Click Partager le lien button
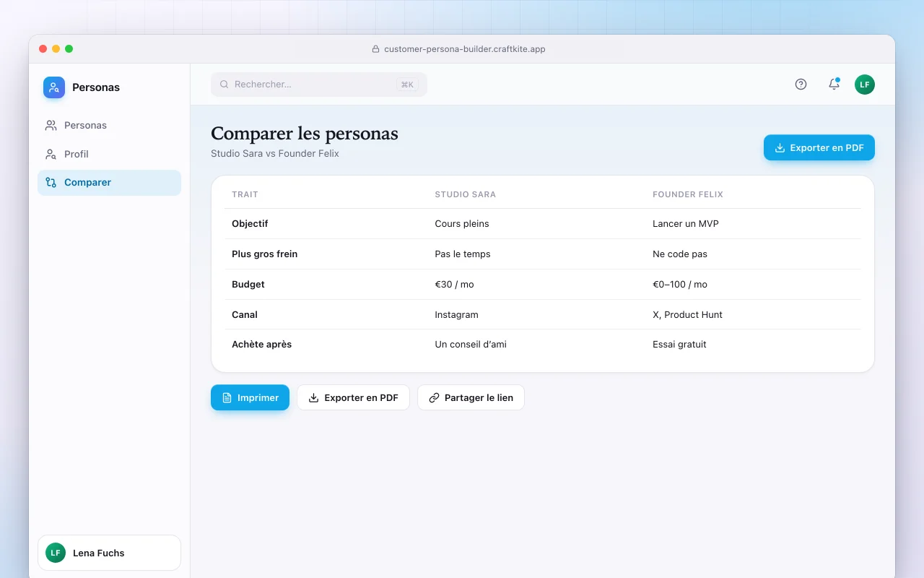 click(x=471, y=397)
